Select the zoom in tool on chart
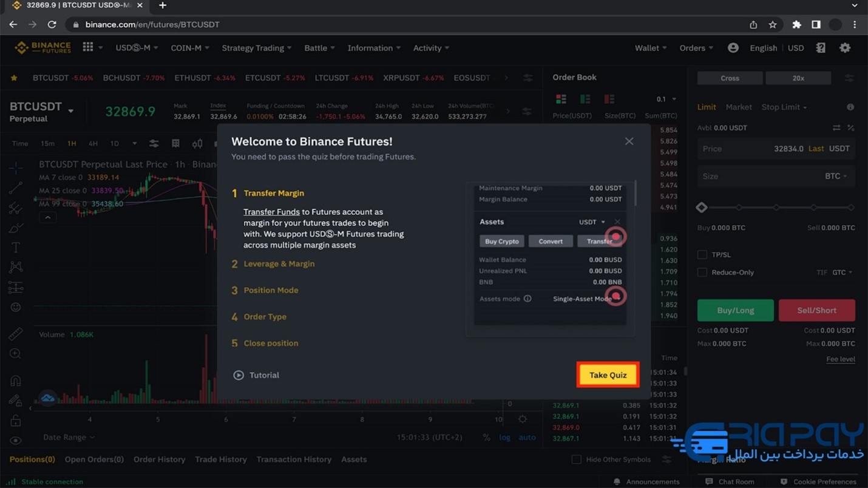Viewport: 868px width, 488px height. pyautogui.click(x=16, y=354)
